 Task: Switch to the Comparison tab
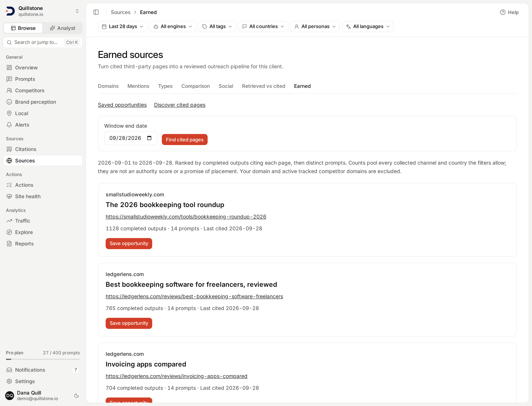(x=195, y=86)
